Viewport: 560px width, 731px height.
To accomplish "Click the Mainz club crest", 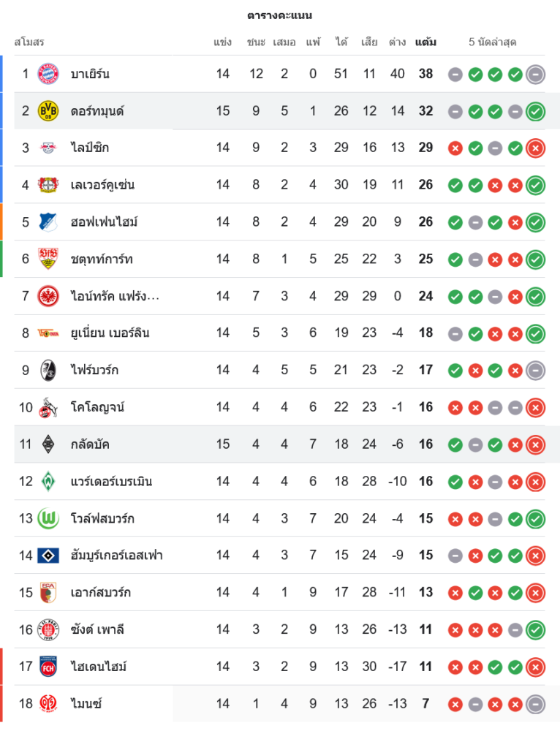I will 48,703.
